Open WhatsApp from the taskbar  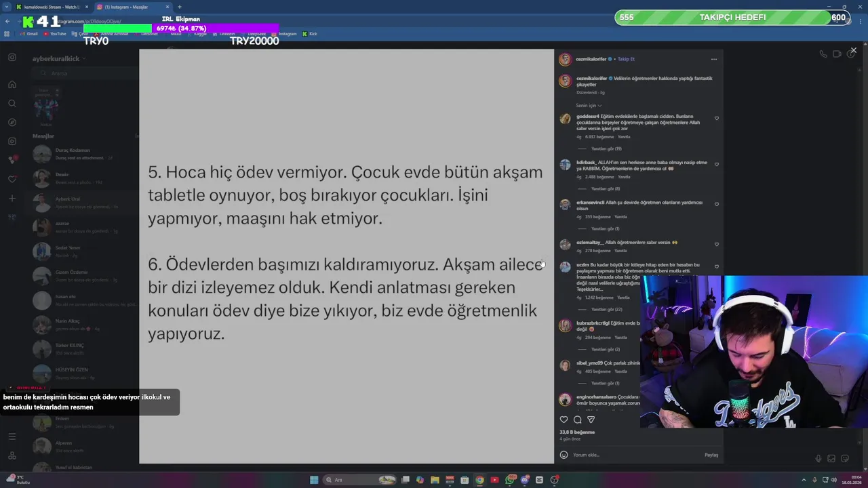(x=509, y=480)
